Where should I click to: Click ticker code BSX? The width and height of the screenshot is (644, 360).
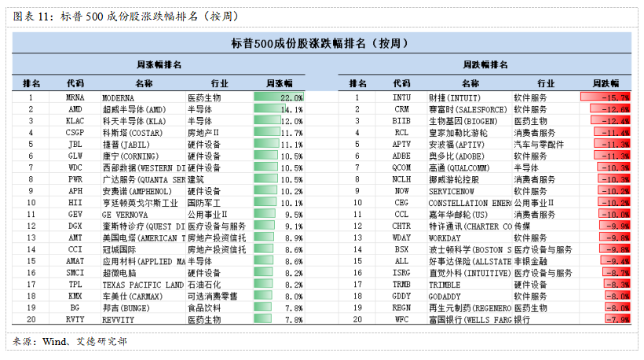pos(401,249)
